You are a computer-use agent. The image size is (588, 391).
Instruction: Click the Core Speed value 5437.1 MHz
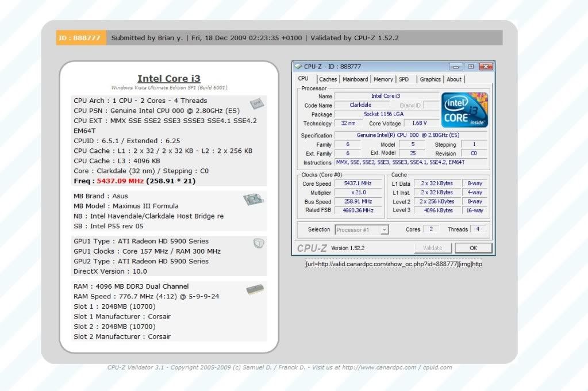click(x=358, y=183)
